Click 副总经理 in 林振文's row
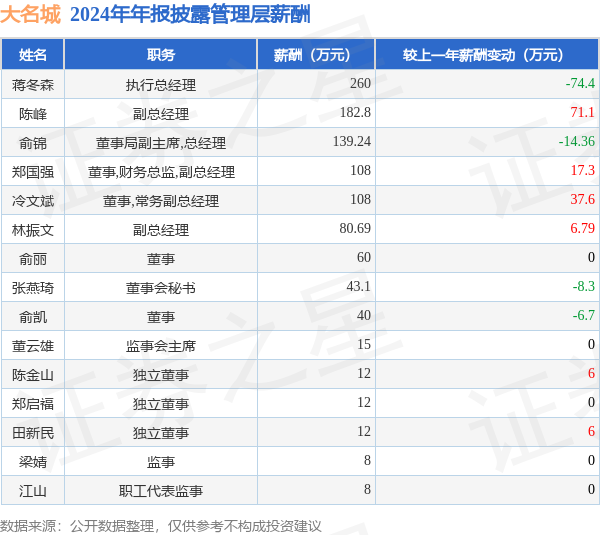Image resolution: width=600 pixels, height=535 pixels. pos(161,230)
